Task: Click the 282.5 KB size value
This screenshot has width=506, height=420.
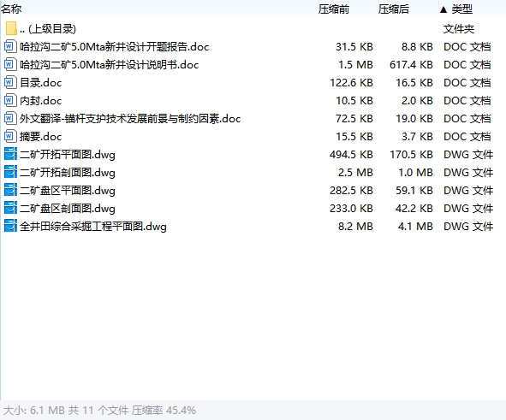Action: tap(351, 191)
